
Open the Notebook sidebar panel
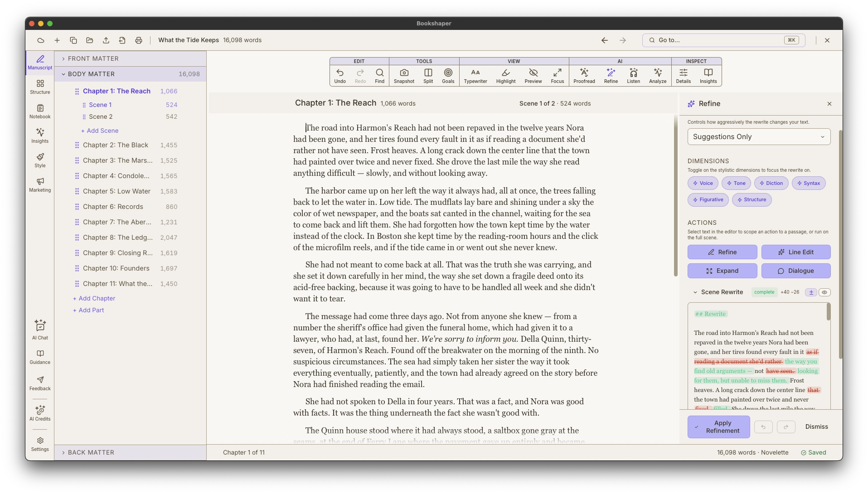click(40, 111)
